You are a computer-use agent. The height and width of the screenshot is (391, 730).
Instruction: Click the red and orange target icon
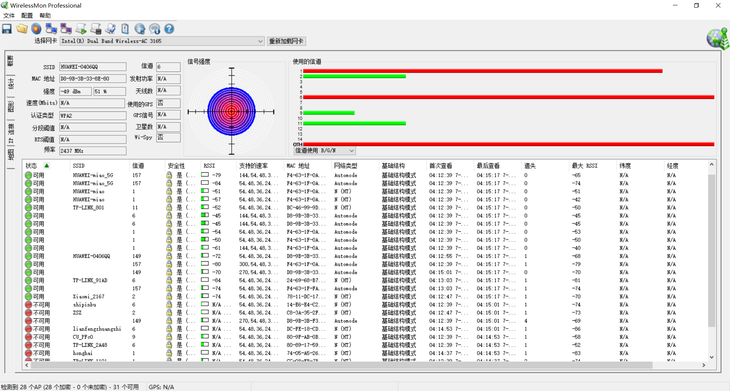pos(36,29)
